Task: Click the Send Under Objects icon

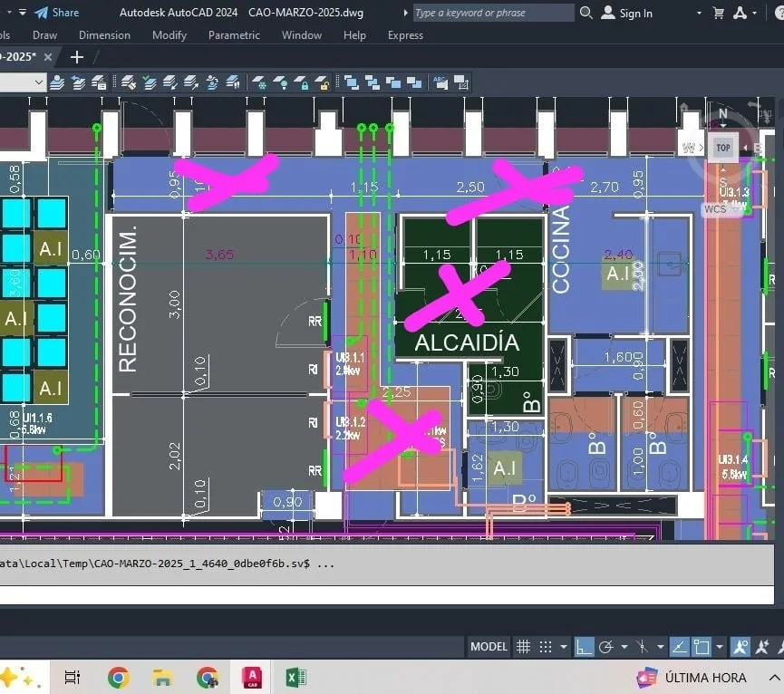Action: (414, 82)
